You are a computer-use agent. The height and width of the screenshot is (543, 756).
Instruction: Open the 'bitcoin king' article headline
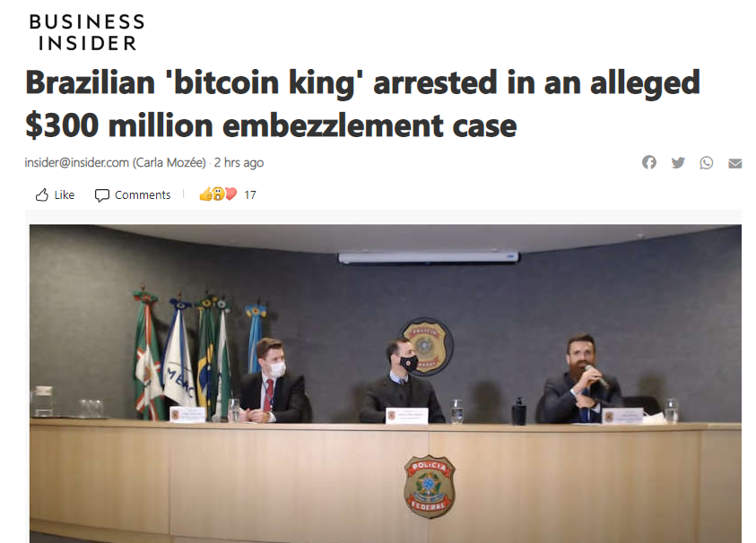tap(362, 104)
